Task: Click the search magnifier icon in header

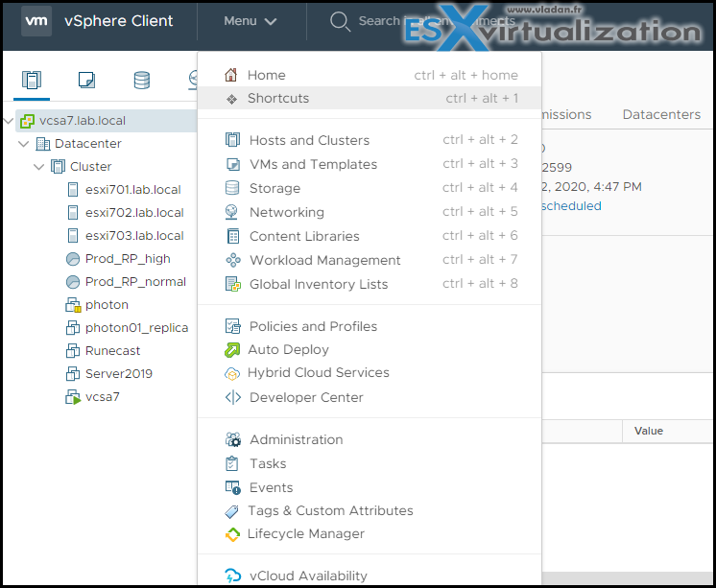Action: [340, 21]
